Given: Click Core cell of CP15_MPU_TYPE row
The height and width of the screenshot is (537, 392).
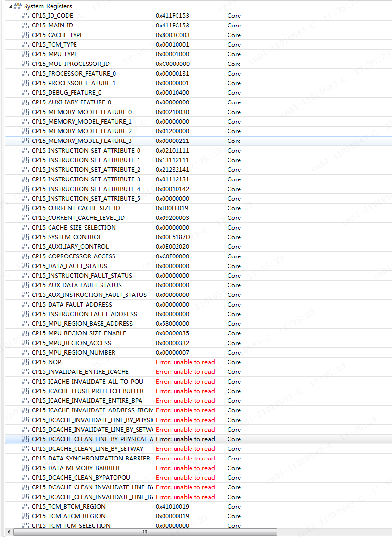Looking at the screenshot, I should 234,54.
